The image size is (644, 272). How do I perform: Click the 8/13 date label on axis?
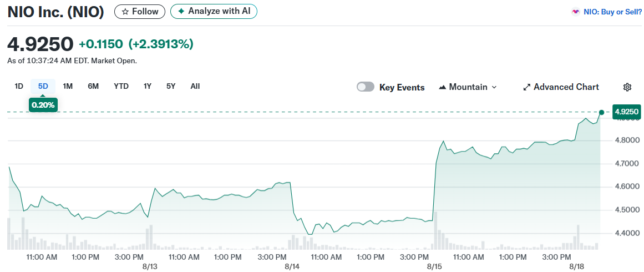[x=149, y=266]
